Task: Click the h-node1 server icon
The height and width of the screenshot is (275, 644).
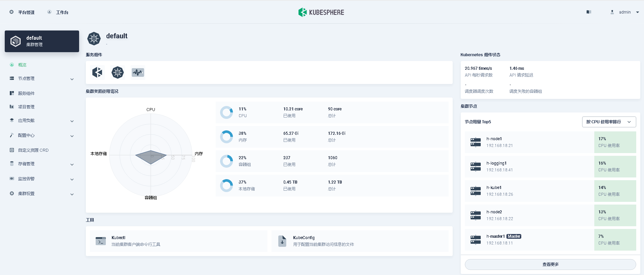Action: coord(476,142)
